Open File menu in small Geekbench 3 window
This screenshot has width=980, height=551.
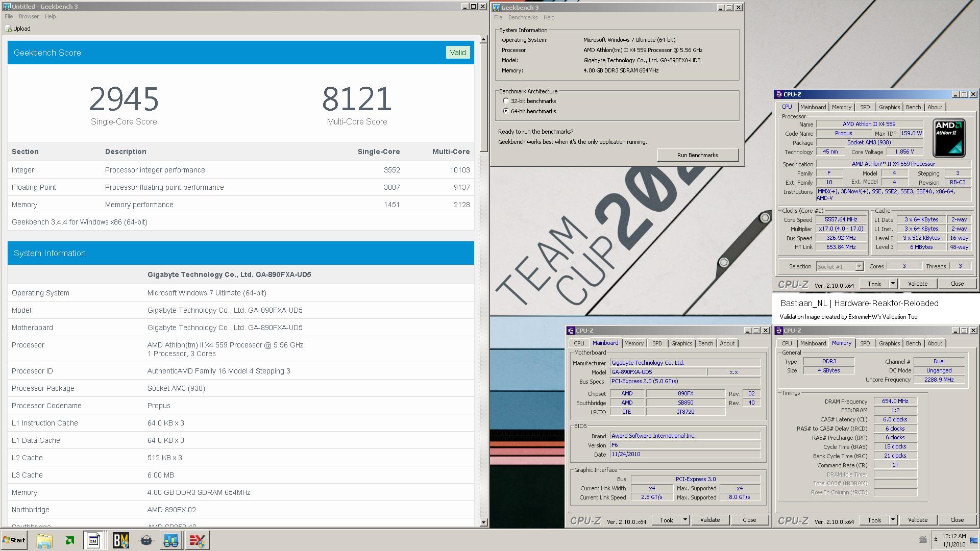pyautogui.click(x=498, y=17)
